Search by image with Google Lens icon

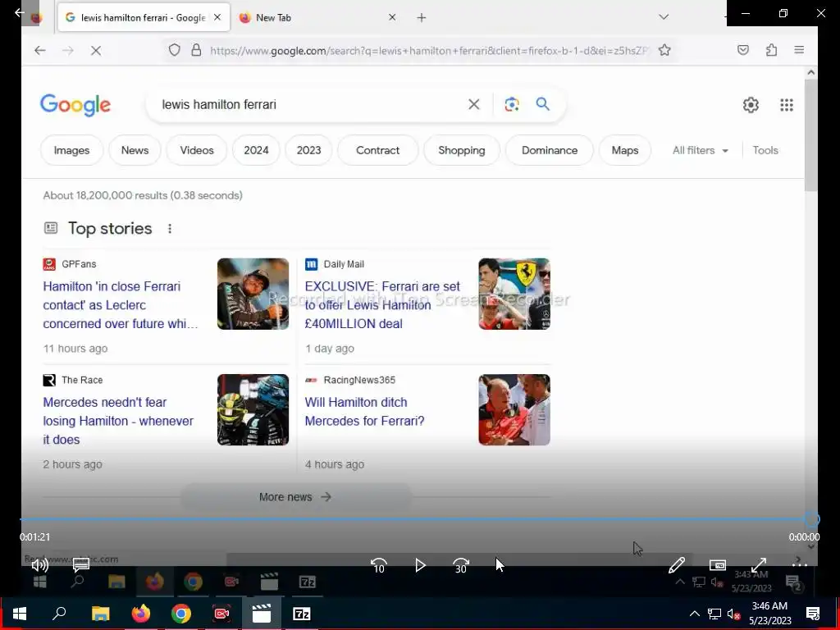click(512, 104)
